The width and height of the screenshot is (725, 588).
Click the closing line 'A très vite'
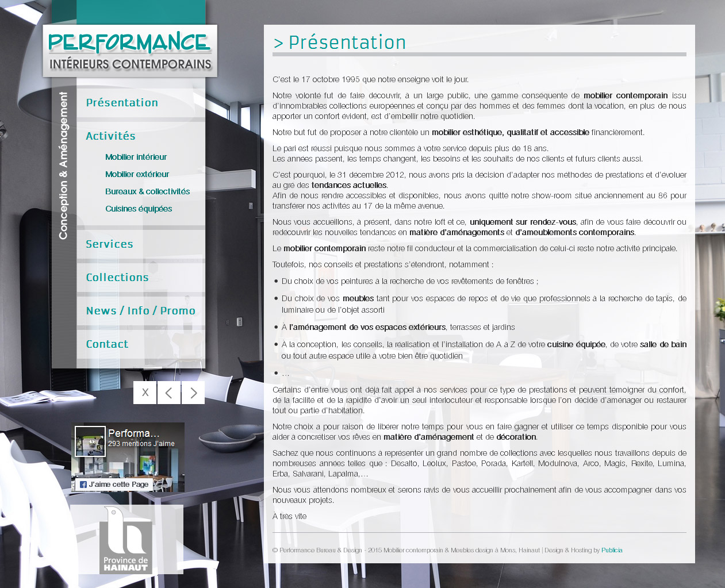coord(290,516)
